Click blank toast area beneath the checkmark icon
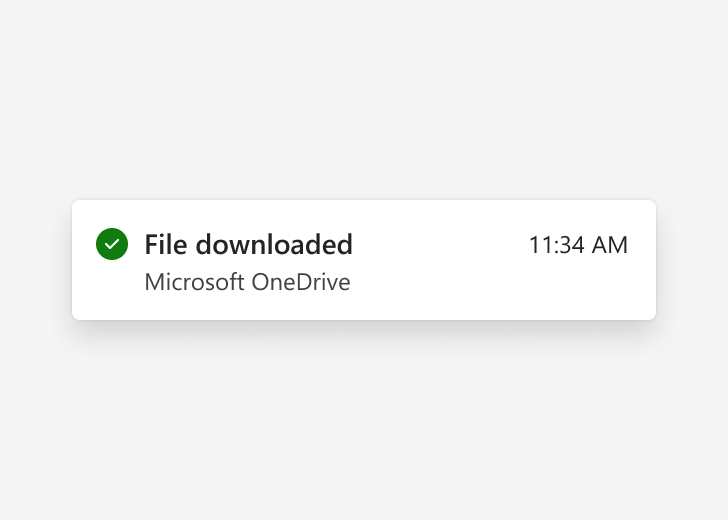This screenshot has height=520, width=728. point(112,288)
